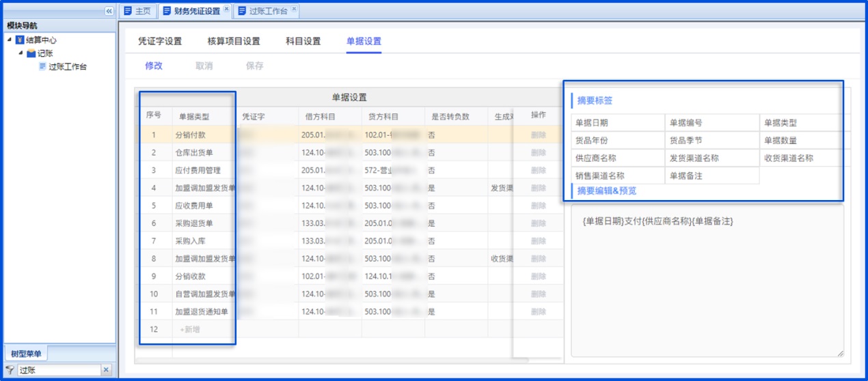
Task: Close the 过账工作台 tab
Action: 294,9
